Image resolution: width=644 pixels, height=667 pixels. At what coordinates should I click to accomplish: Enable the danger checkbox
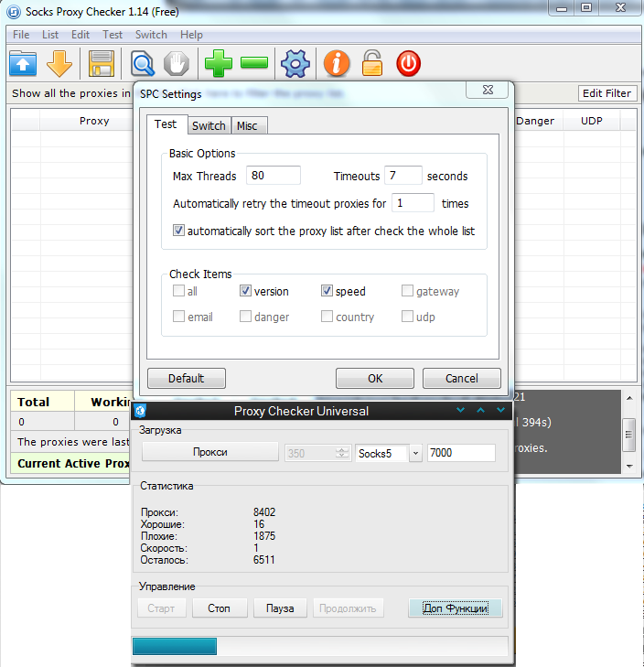click(x=245, y=317)
